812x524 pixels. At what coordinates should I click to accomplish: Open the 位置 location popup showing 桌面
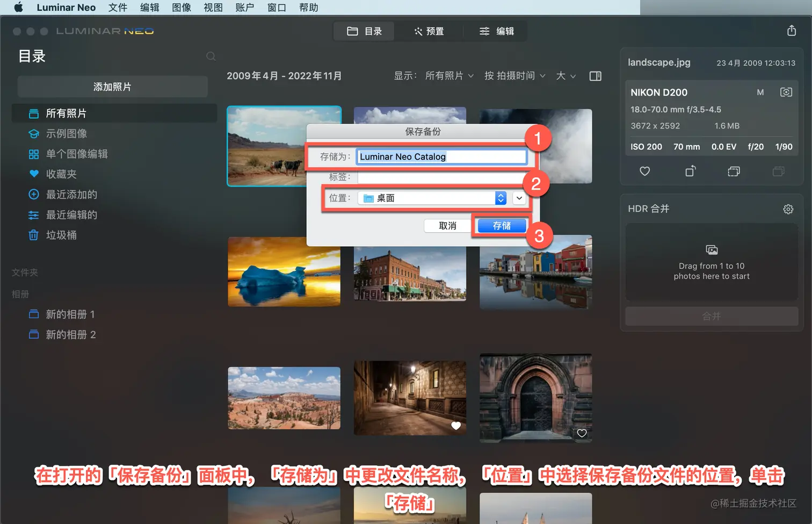pos(432,198)
